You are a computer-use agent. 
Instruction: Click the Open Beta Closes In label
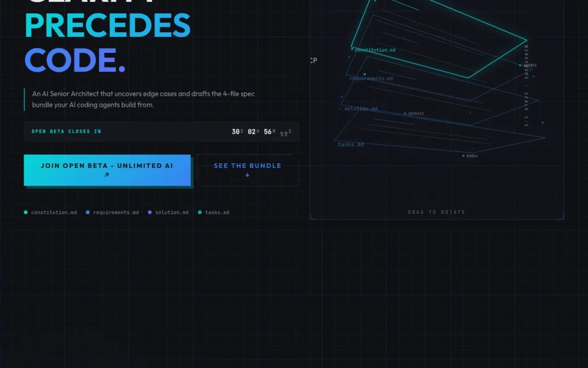(66, 132)
